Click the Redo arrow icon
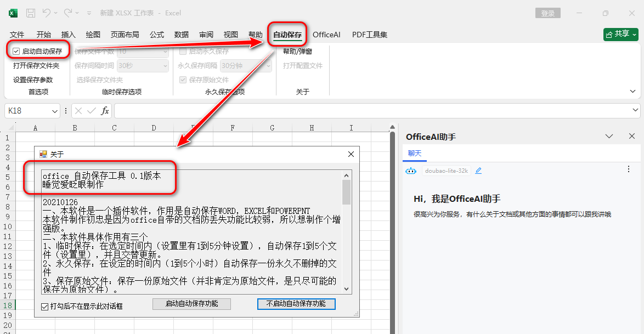Image resolution: width=644 pixels, height=334 pixels. [68, 13]
